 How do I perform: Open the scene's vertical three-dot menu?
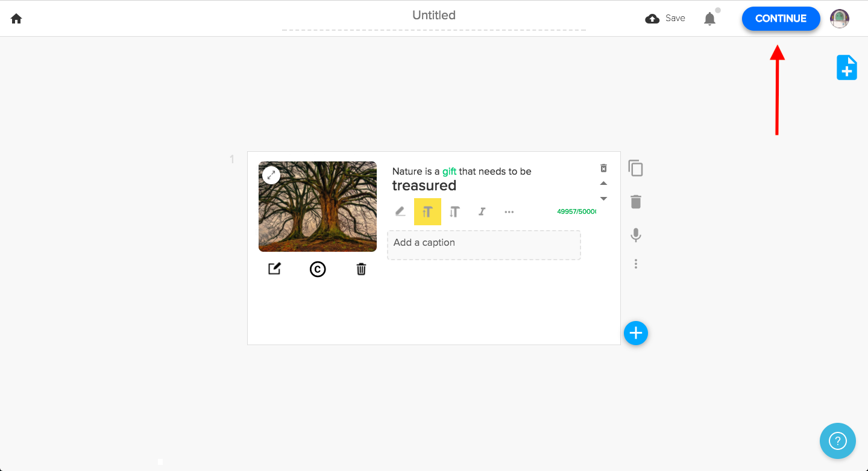pos(635,264)
